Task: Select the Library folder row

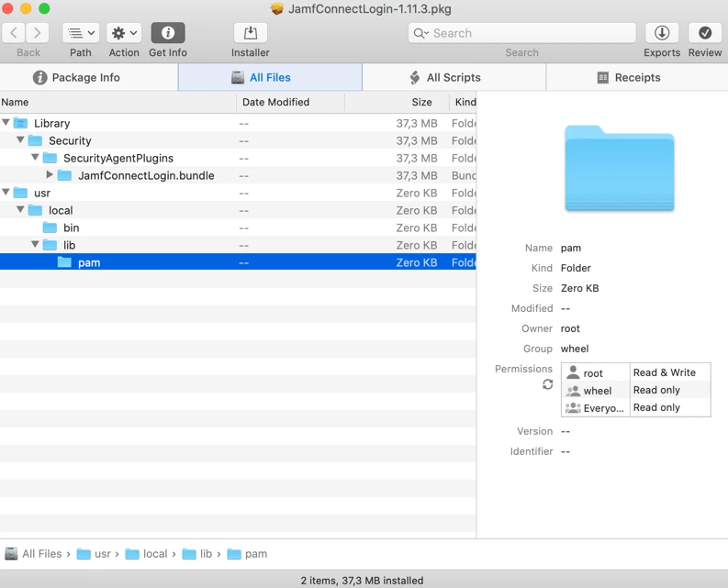Action: tap(238, 124)
